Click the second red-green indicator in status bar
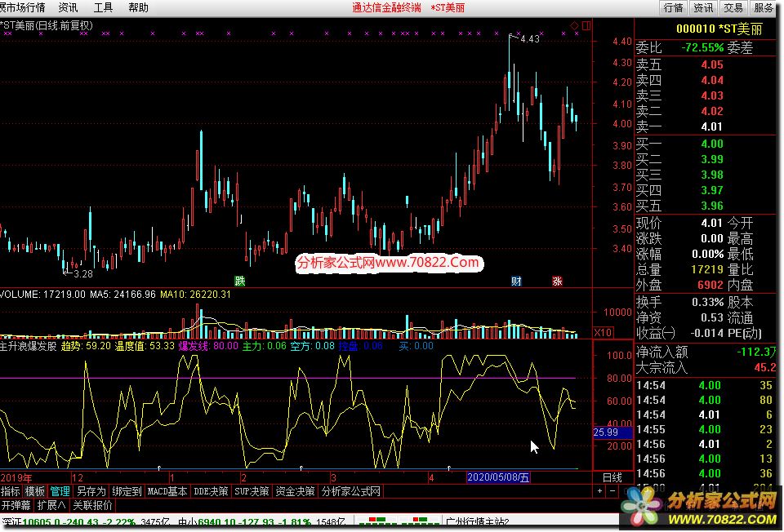 [420, 522]
